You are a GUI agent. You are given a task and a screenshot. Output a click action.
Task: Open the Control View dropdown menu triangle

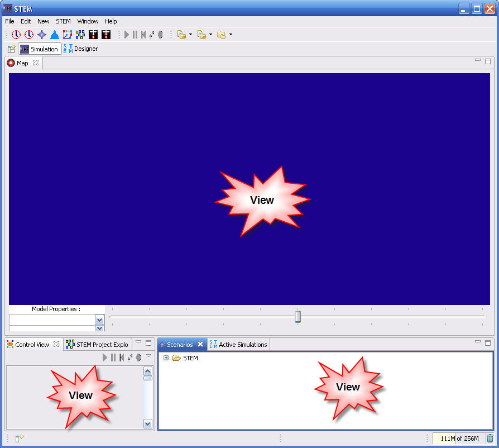(148, 356)
